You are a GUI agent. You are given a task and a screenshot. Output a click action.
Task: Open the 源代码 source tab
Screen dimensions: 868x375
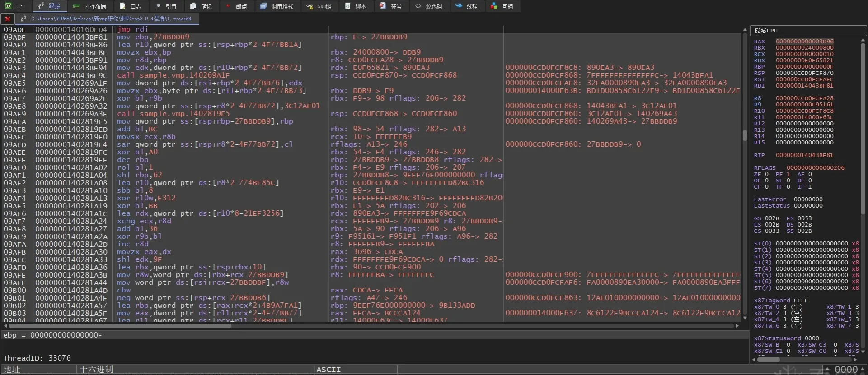[x=429, y=6]
